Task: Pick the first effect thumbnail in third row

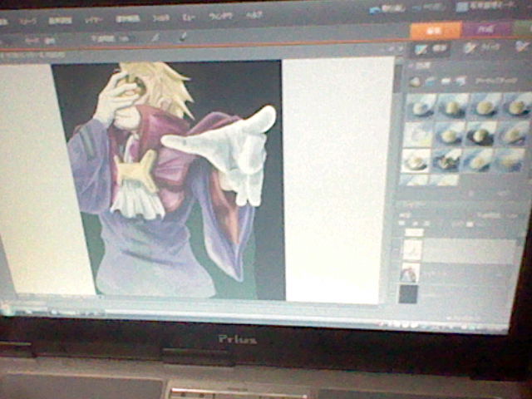Action: coord(416,160)
